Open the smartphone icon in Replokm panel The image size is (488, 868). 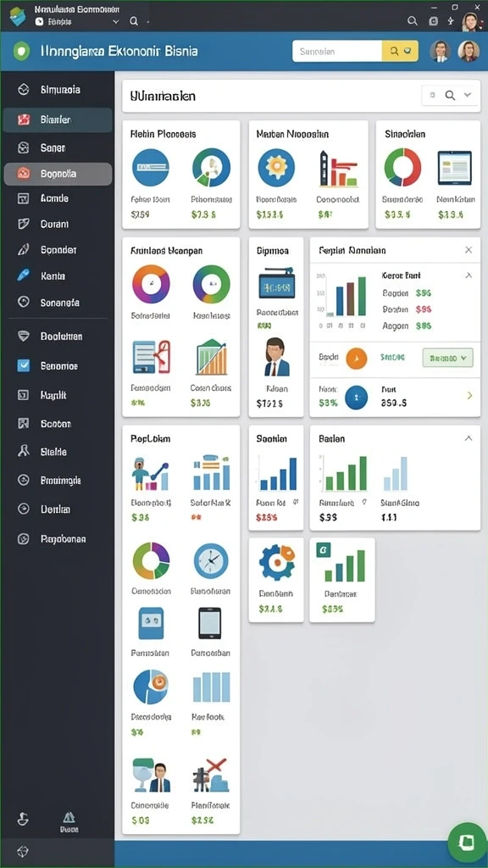click(x=210, y=623)
